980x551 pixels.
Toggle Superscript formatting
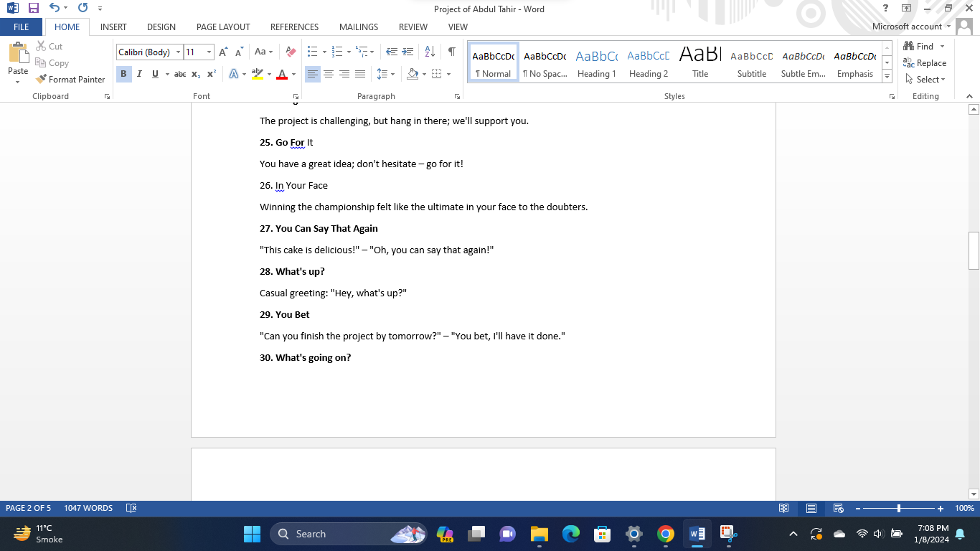(x=212, y=74)
